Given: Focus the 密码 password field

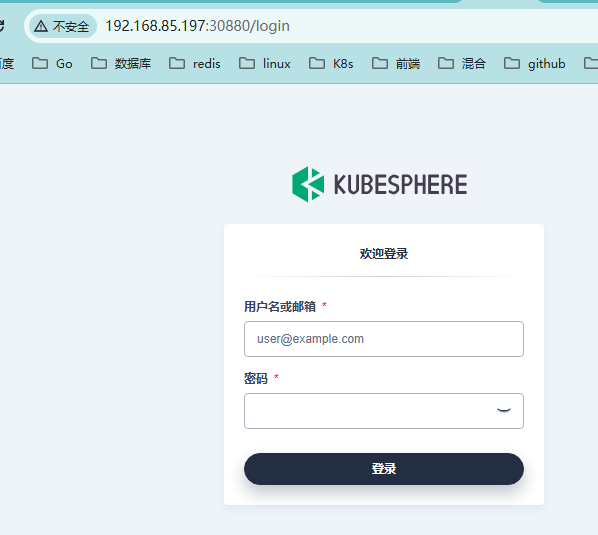Looking at the screenshot, I should [x=384, y=411].
